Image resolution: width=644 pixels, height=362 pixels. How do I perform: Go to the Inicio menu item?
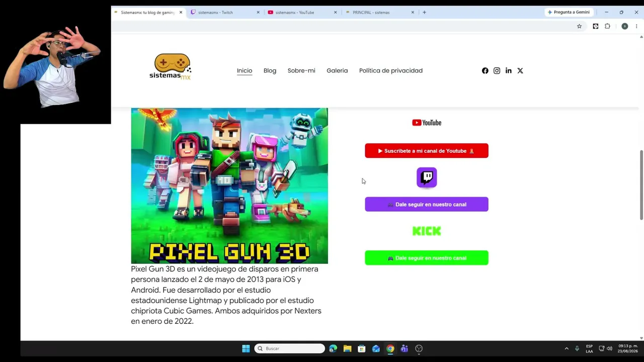[x=245, y=70]
